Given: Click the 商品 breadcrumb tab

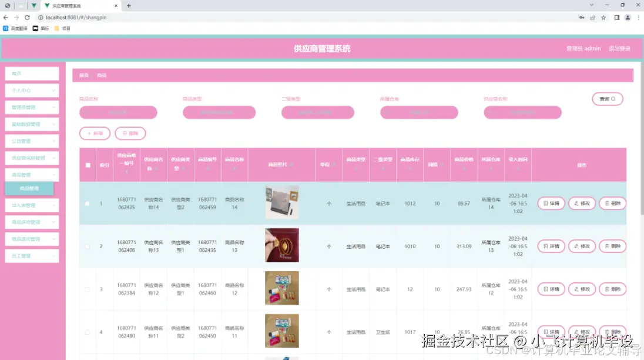Looking at the screenshot, I should [x=102, y=75].
